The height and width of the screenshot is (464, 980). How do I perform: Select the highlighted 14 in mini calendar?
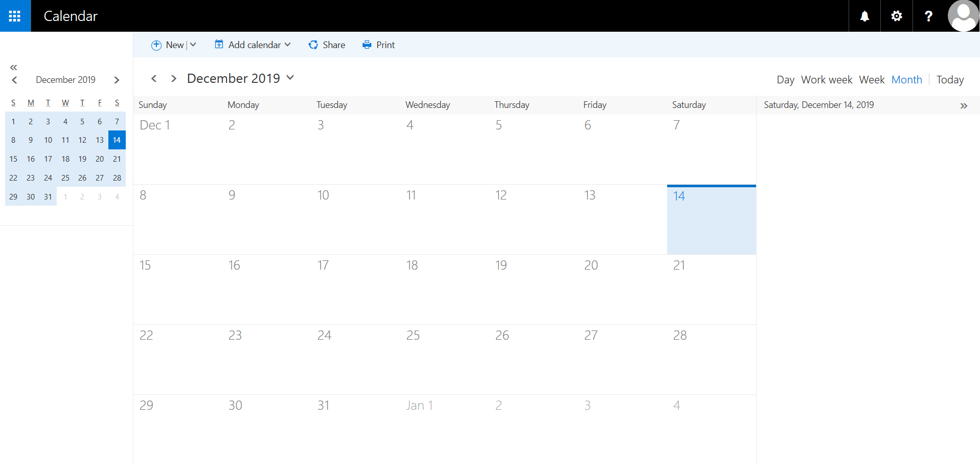[117, 140]
